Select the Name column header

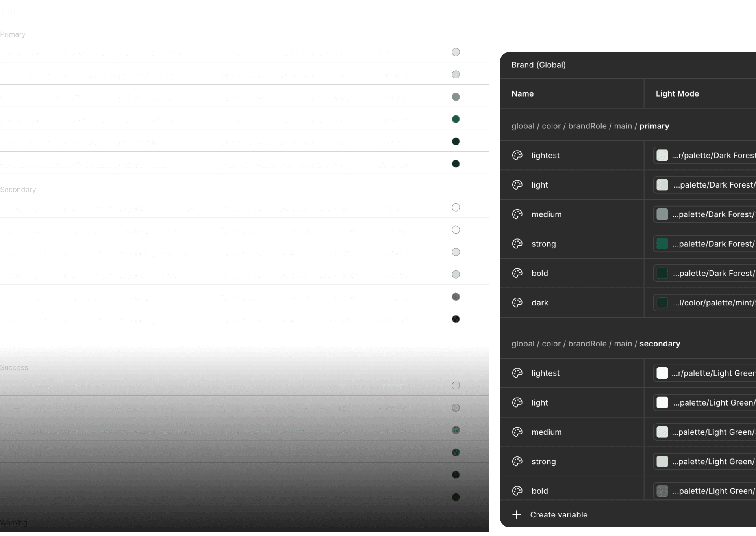(522, 94)
